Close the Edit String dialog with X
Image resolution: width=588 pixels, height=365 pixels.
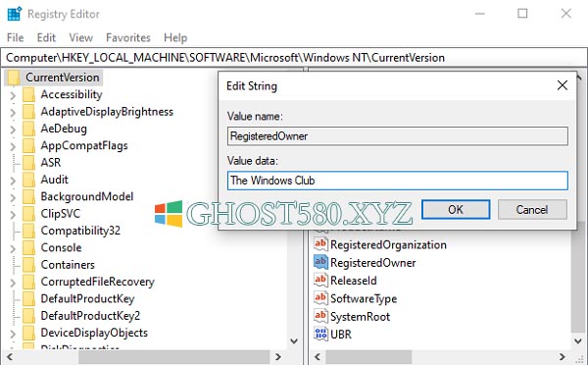[x=563, y=85]
